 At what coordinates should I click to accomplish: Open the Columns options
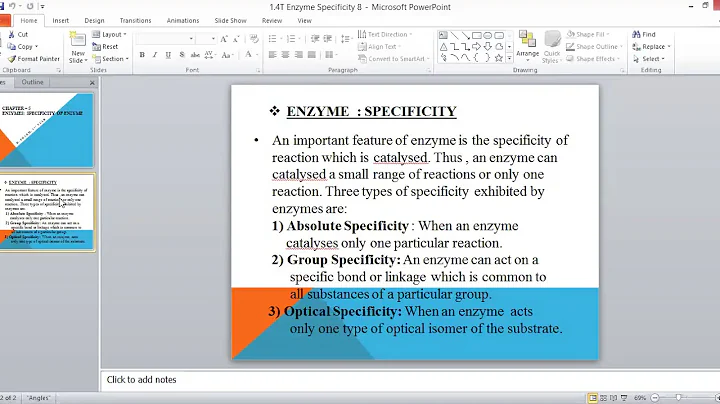[x=332, y=55]
